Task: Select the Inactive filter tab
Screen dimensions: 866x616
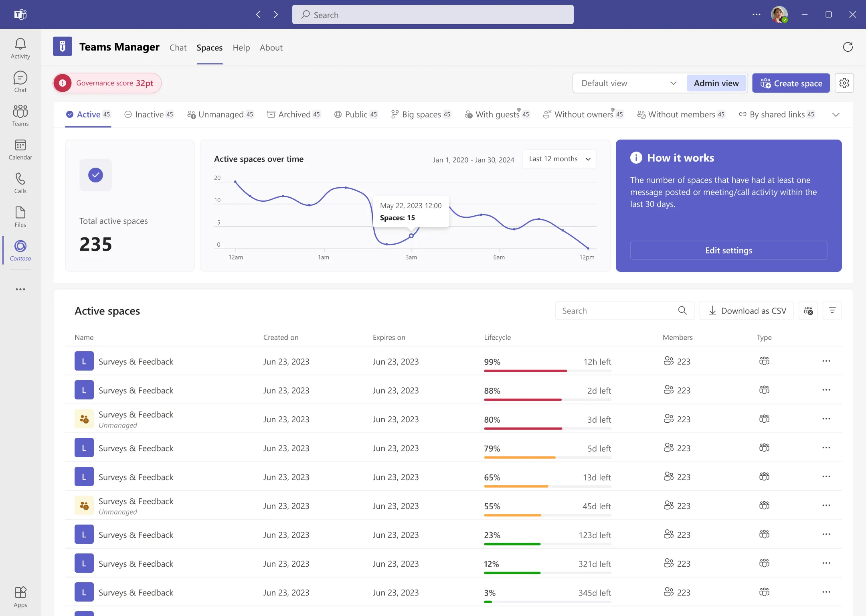Action: pos(149,114)
